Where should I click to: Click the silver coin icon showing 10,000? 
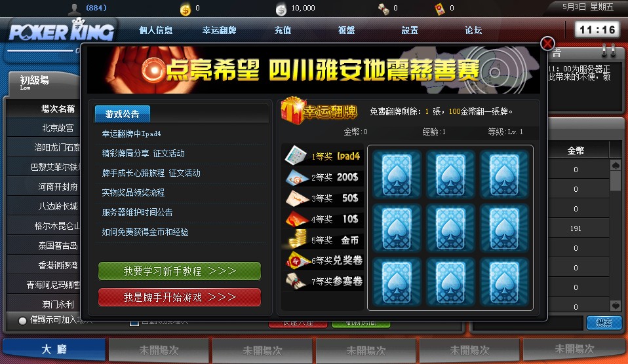click(x=281, y=9)
